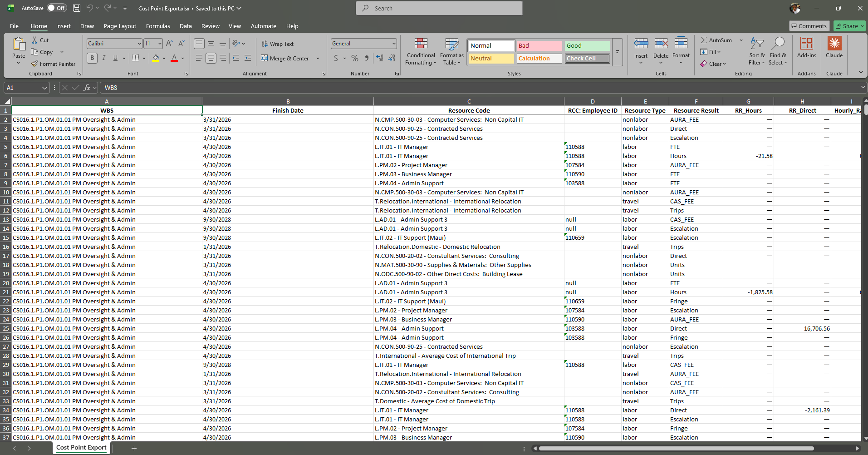Screen dimensions: 868x455
Task: Activate the Format Painter brush
Action: [53, 64]
